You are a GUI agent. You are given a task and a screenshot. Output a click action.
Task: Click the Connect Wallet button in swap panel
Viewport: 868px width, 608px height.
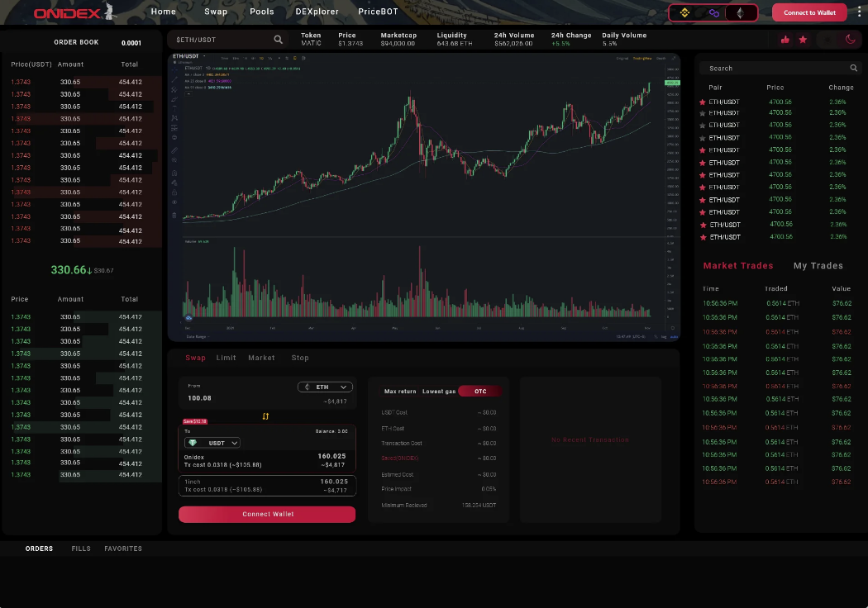267,514
